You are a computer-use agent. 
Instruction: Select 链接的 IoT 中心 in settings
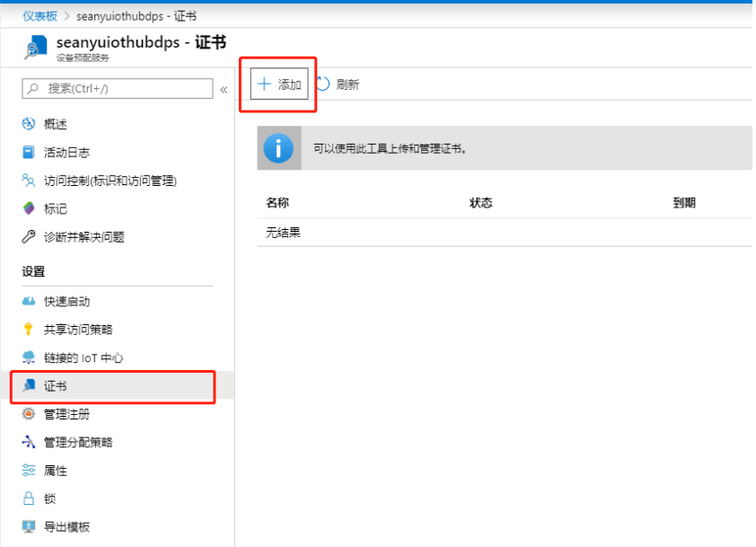84,357
